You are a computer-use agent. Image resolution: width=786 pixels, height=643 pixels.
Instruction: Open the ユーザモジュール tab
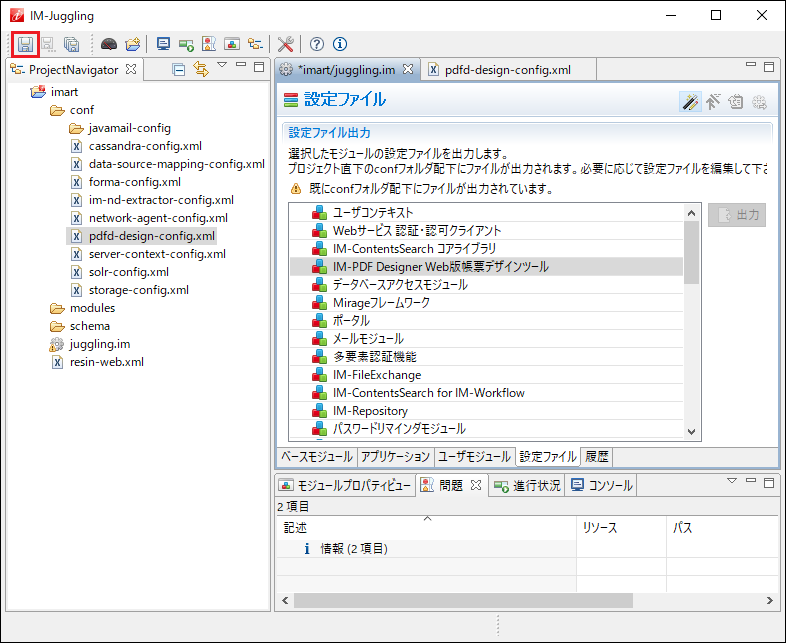474,457
